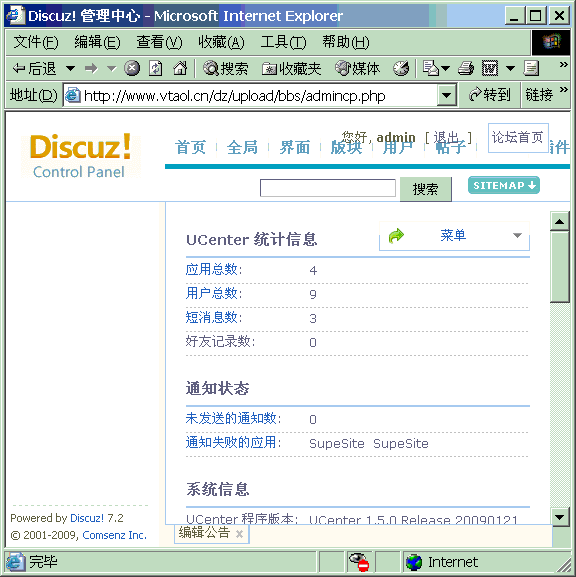Click the Discuss notepad toolbar icon

[x=531, y=68]
